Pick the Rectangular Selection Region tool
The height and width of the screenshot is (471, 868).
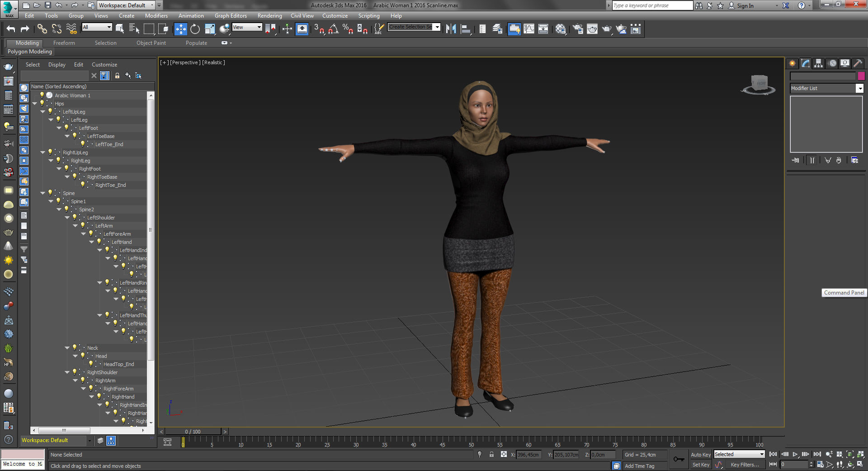click(x=149, y=29)
